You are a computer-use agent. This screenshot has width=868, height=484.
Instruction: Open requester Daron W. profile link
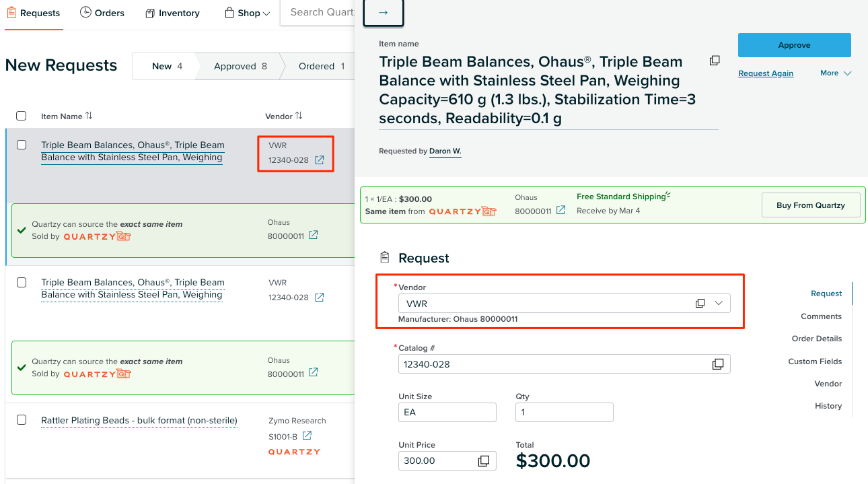click(445, 151)
